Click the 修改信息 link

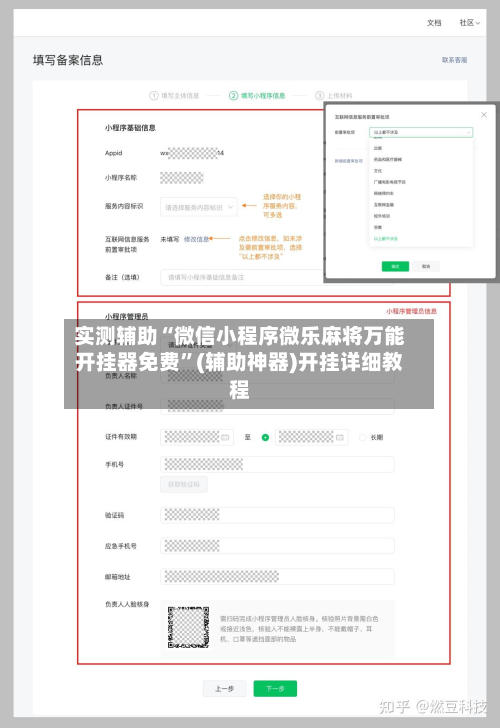point(196,239)
